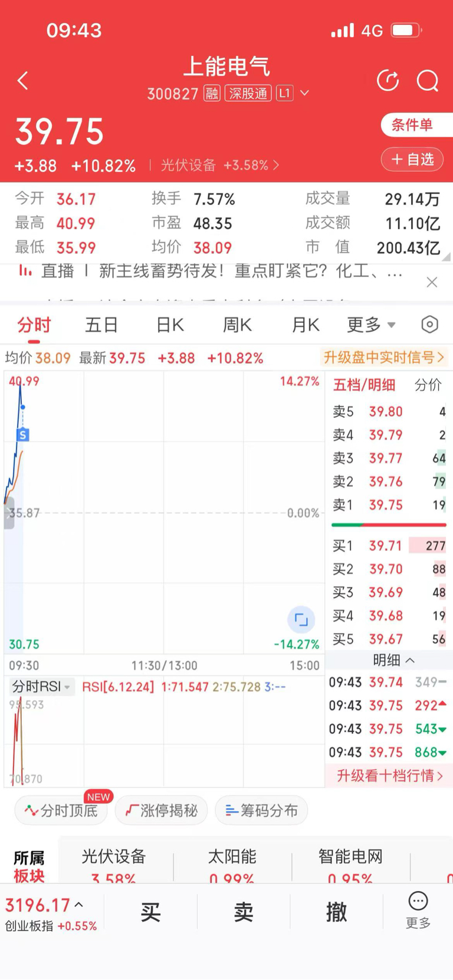This screenshot has height=980, width=453.
Task: Select the 分时 chart tab
Action: tap(34, 325)
